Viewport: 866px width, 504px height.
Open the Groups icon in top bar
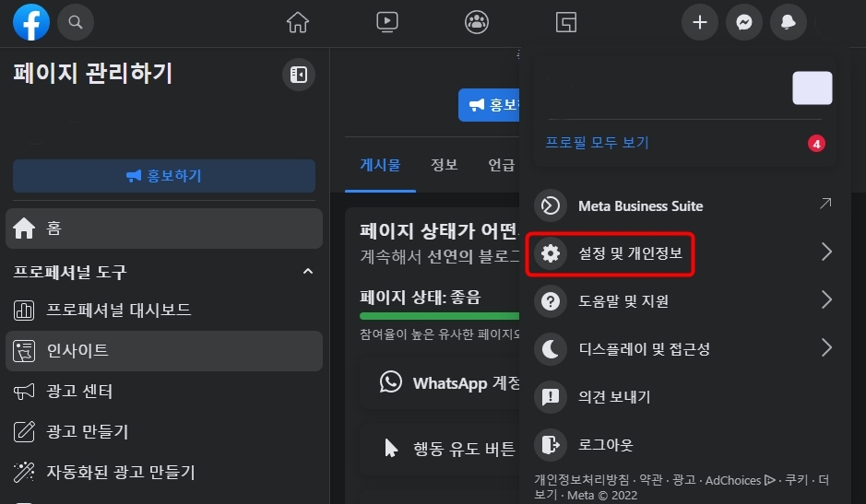coord(477,22)
